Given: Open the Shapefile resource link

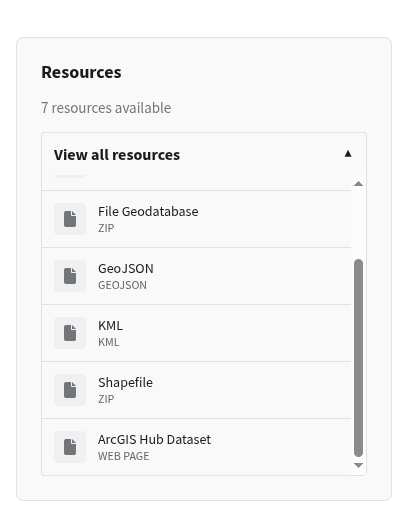Looking at the screenshot, I should [125, 383].
